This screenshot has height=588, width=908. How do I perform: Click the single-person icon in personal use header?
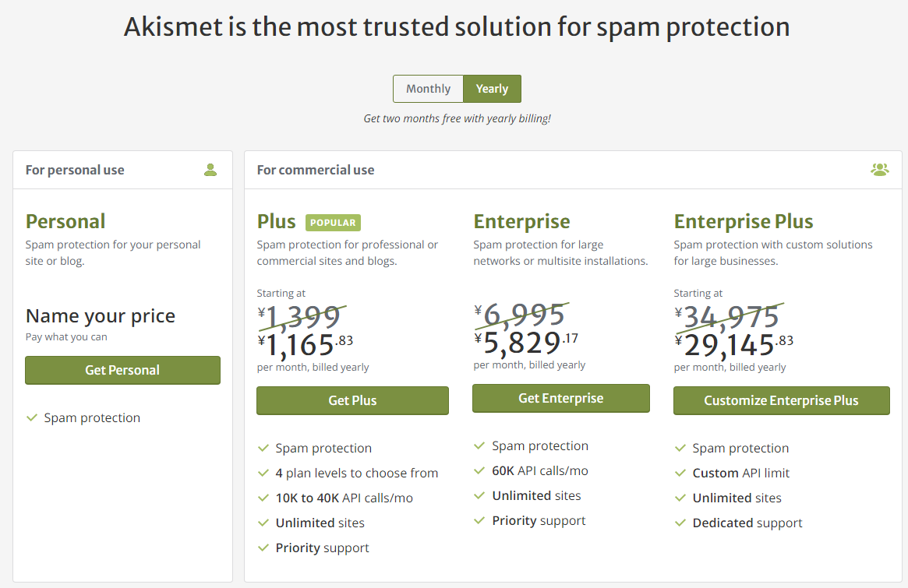pos(210,170)
